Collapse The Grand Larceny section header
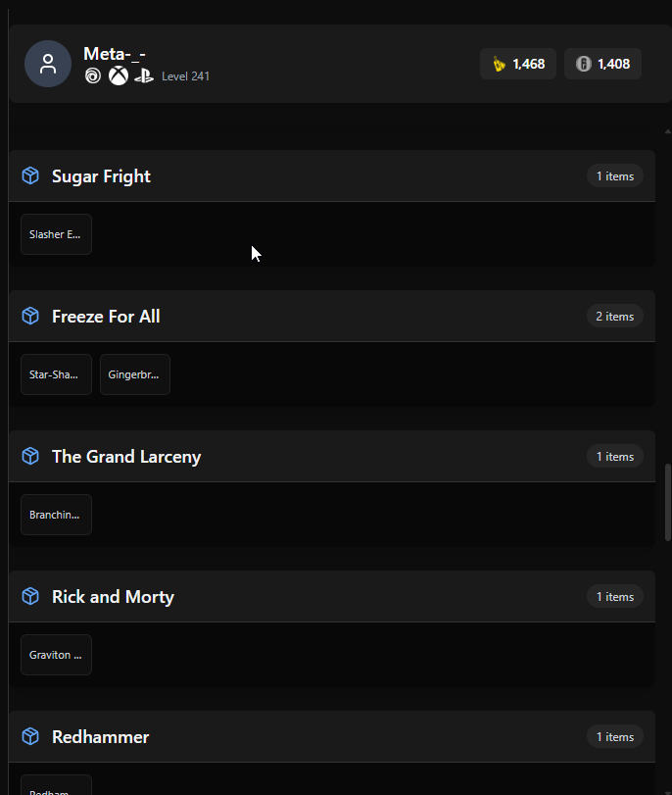Image resolution: width=672 pixels, height=795 pixels. (332, 456)
